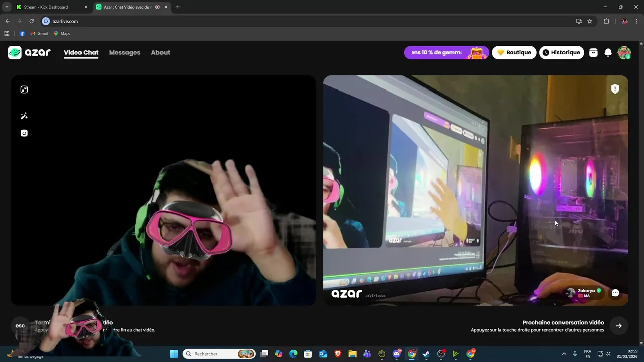Screen dimensions: 644x362
Task: Open Microsoft Edge from taskbar
Action: (293, 354)
